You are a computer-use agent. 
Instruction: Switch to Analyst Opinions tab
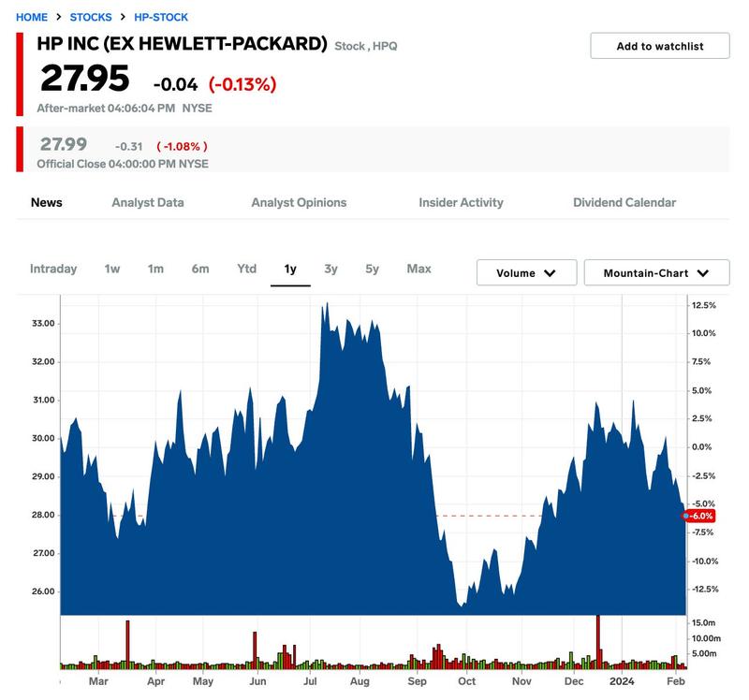(299, 202)
